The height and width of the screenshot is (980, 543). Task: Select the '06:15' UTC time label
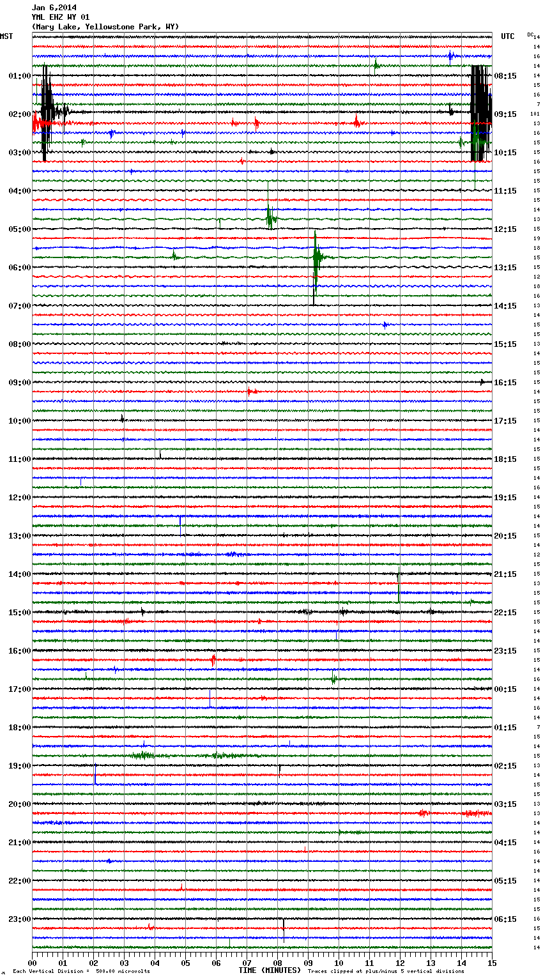(x=505, y=919)
